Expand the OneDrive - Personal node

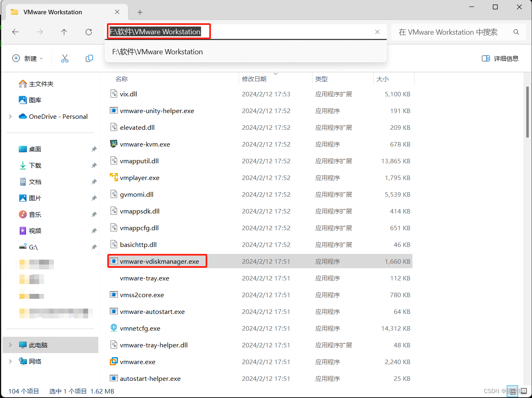(x=11, y=116)
